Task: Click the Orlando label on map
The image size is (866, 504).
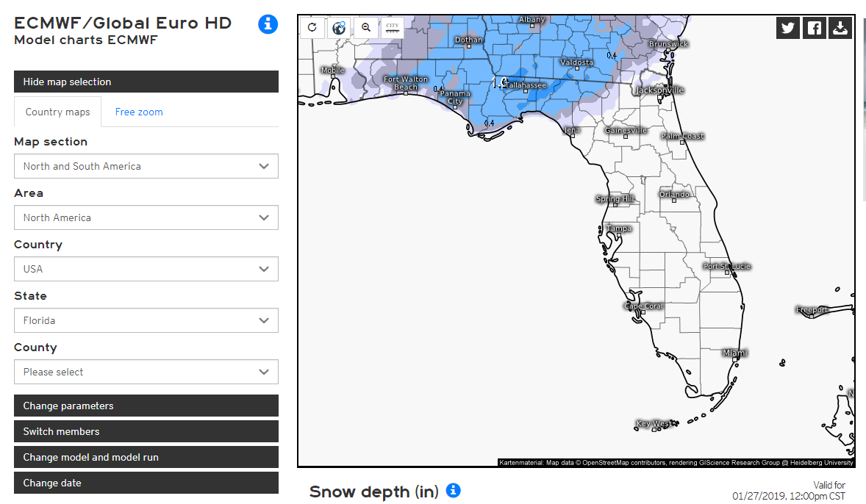Action: (674, 194)
